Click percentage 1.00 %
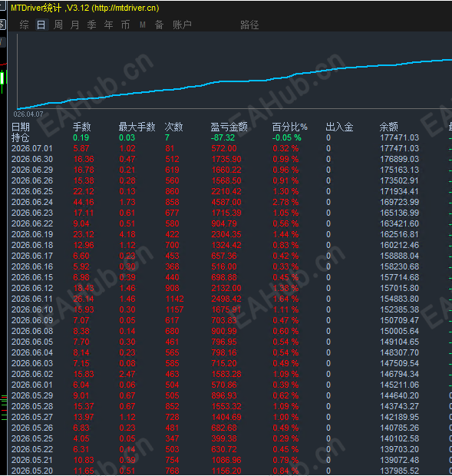This screenshot has width=452, height=476. click(285, 417)
